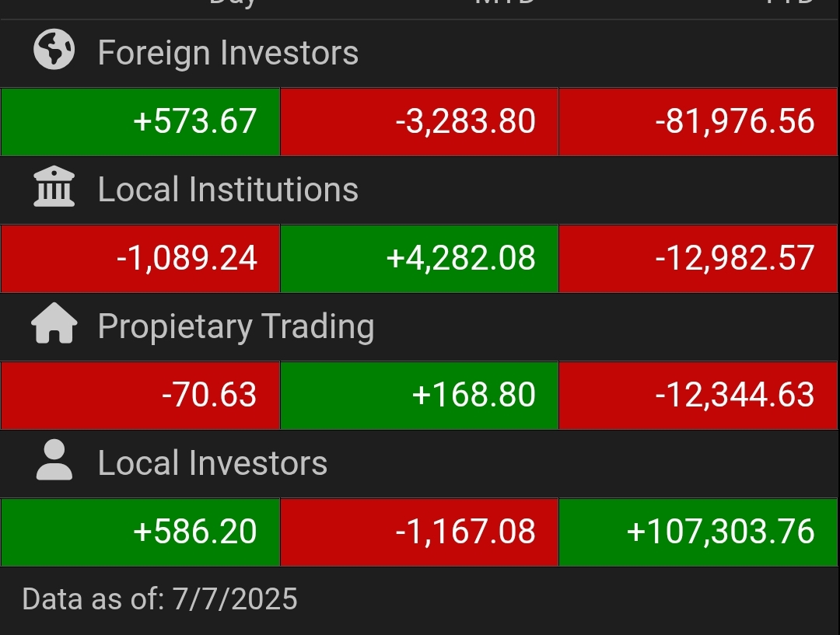Click the +107,303.76 Local Investors cell
Image resolution: width=840 pixels, height=635 pixels.
click(x=698, y=532)
